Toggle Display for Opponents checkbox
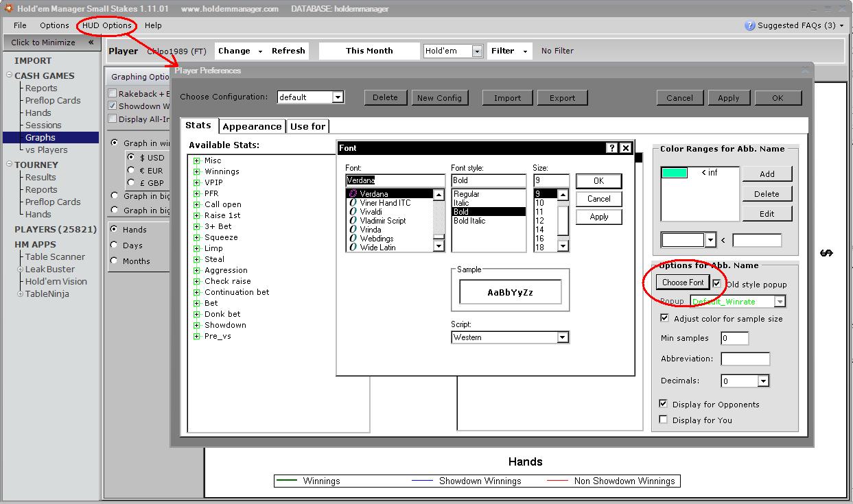Image resolution: width=853 pixels, height=504 pixels. click(663, 404)
